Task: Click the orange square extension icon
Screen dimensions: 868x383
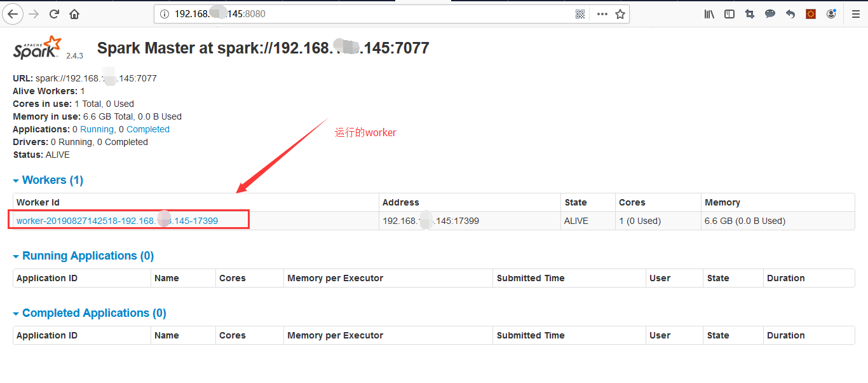Action: 811,14
